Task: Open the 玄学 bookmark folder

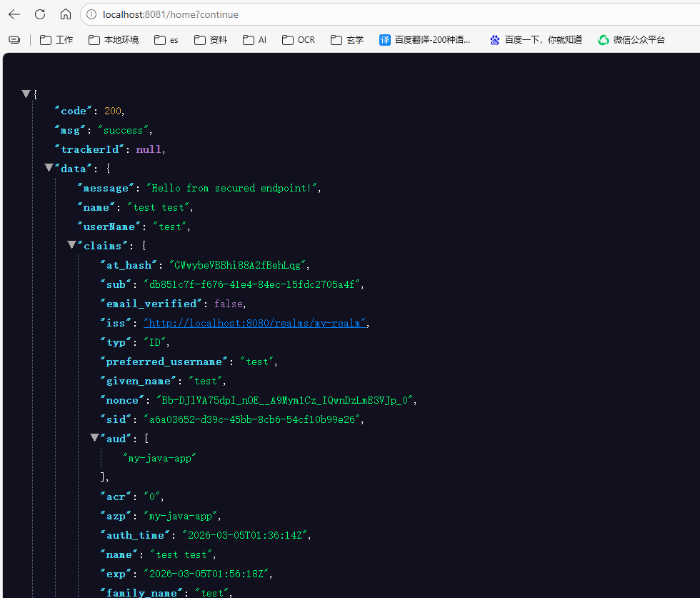Action: (x=347, y=40)
